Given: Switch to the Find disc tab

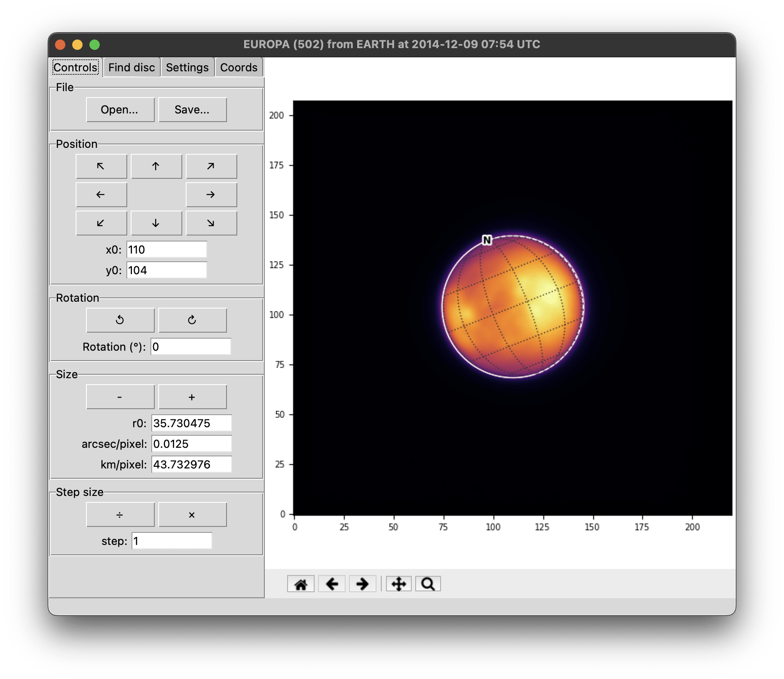Looking at the screenshot, I should [x=131, y=67].
